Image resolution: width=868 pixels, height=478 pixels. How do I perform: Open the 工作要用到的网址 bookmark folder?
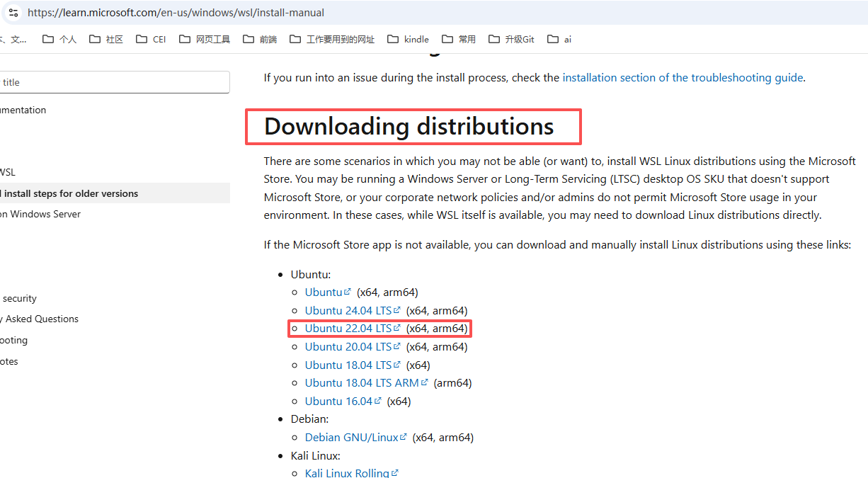click(x=332, y=40)
